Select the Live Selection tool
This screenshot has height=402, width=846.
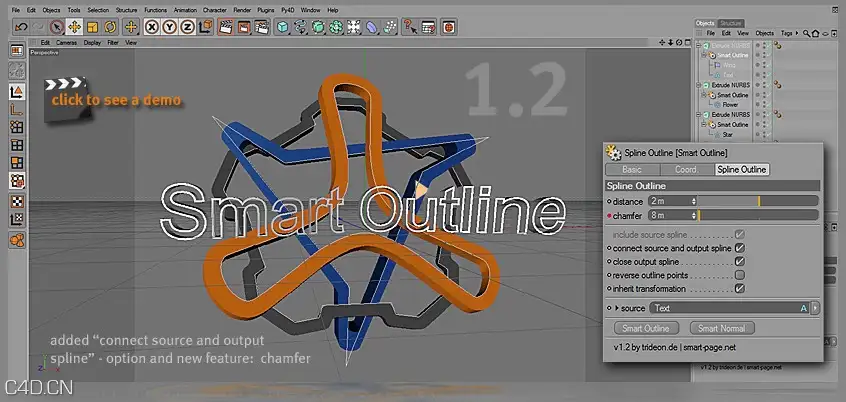57,26
